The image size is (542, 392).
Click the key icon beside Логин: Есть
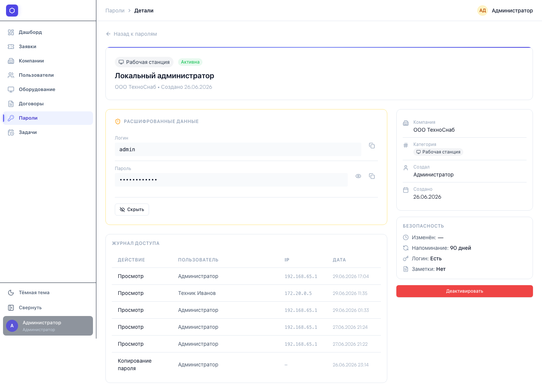click(x=406, y=258)
